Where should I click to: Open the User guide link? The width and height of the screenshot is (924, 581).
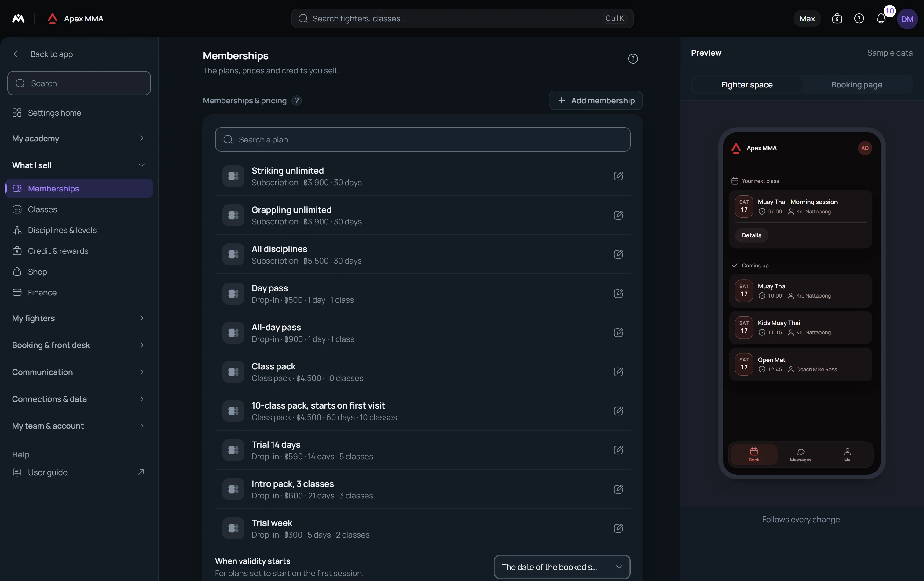coord(79,472)
